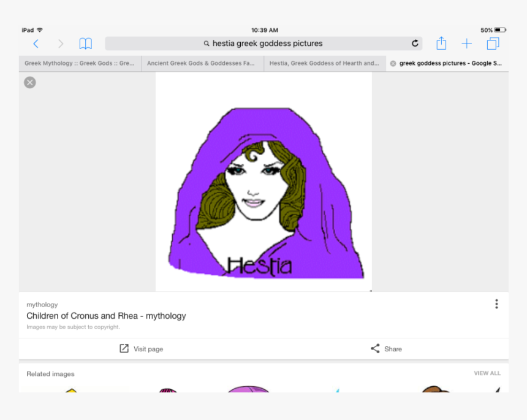The height and width of the screenshot is (420, 527).
Task: Click the address bar search field
Action: [264, 44]
